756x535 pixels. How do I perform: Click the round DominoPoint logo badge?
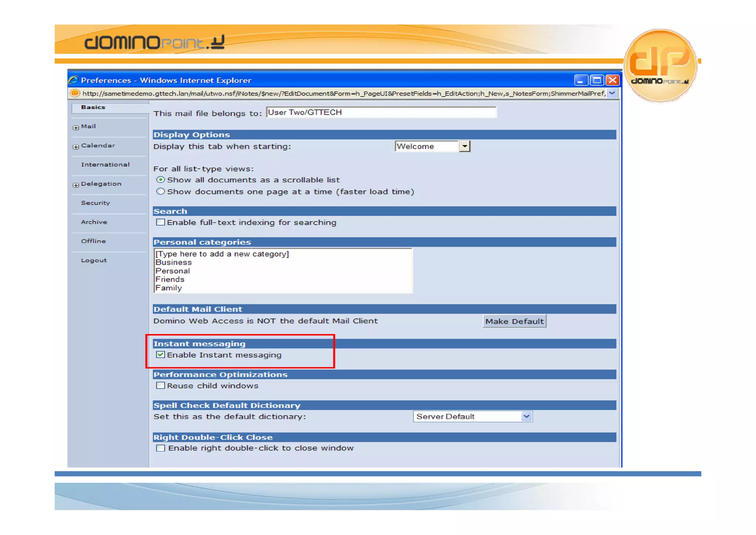tap(660, 65)
